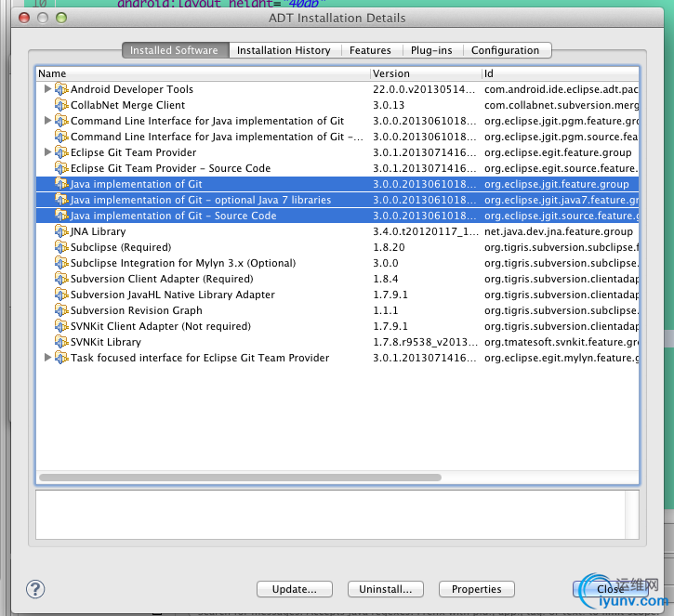This screenshot has height=616, width=674.
Task: Click icon for Task focused interface row
Action: (61, 358)
